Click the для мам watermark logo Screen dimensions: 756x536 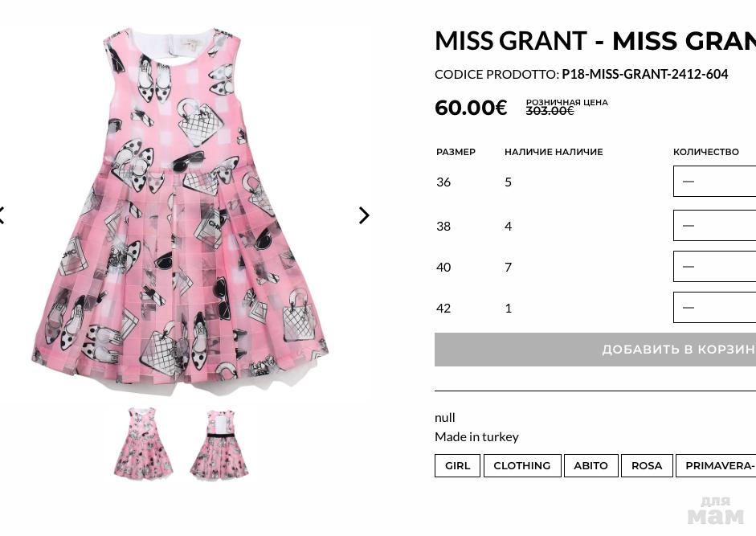pos(715,511)
